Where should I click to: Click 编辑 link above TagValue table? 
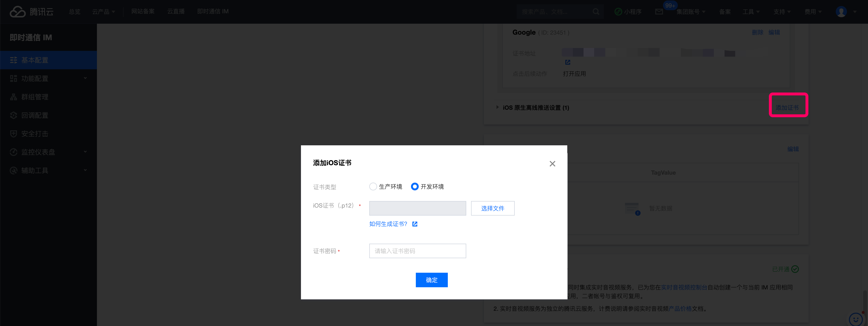coord(793,149)
